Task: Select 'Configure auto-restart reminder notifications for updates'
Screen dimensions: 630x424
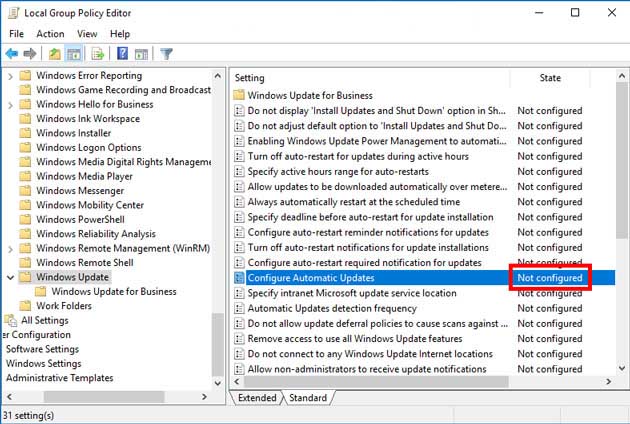Action: coord(368,232)
